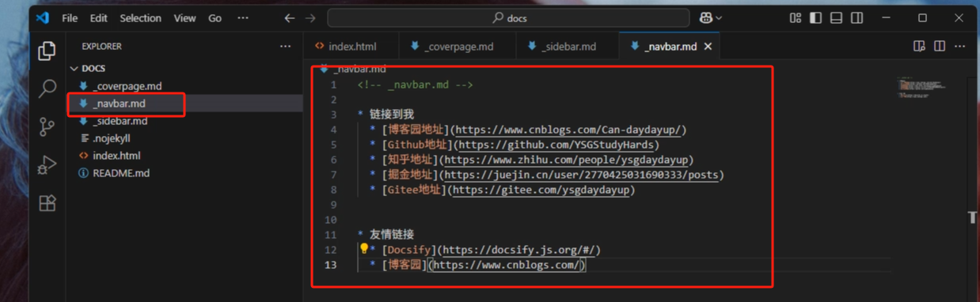Open Explorer views and more actions
This screenshot has width=980, height=302.
[x=285, y=47]
